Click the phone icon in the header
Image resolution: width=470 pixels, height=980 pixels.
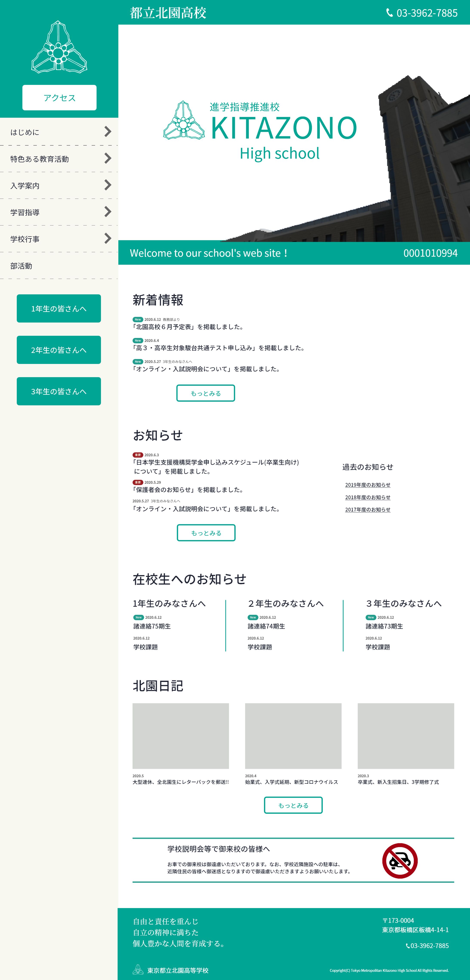click(389, 13)
